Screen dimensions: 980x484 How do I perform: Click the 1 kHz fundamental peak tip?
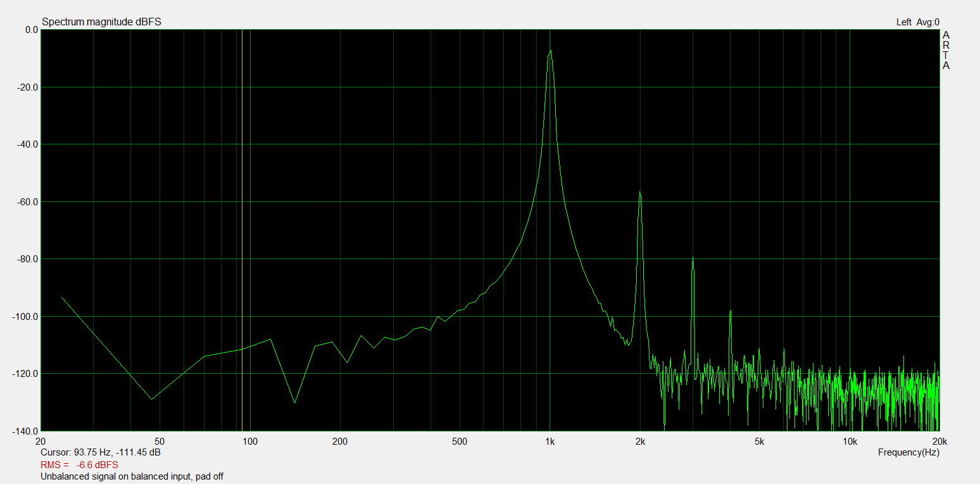tap(550, 51)
